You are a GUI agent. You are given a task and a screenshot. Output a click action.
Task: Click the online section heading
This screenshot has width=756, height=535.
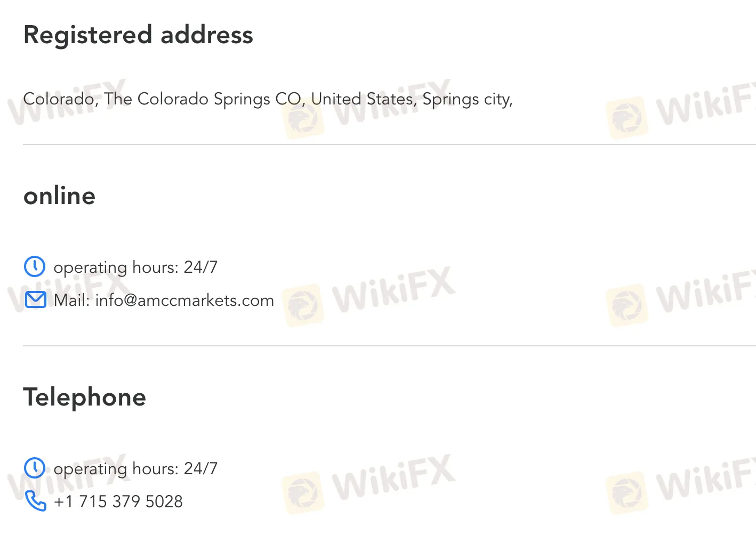coord(60,196)
